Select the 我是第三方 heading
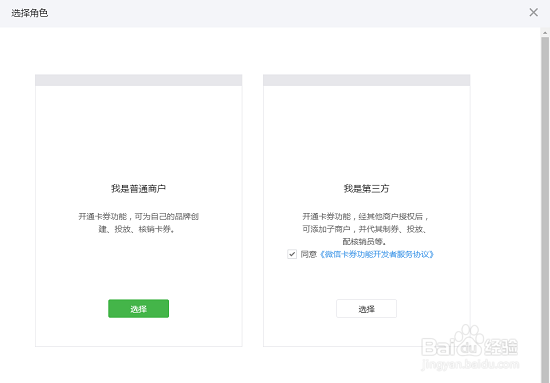The height and width of the screenshot is (383, 550). click(x=366, y=189)
